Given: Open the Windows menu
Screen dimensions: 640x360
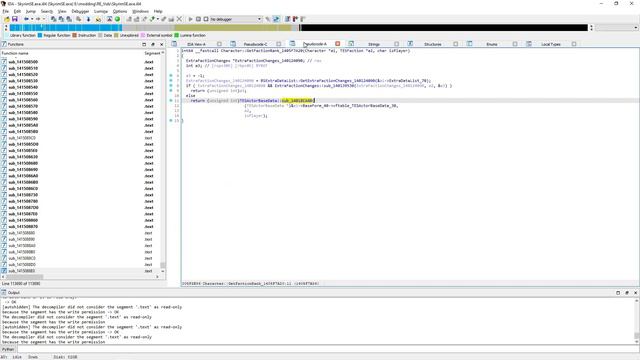Looking at the screenshot, I should 140,11.
